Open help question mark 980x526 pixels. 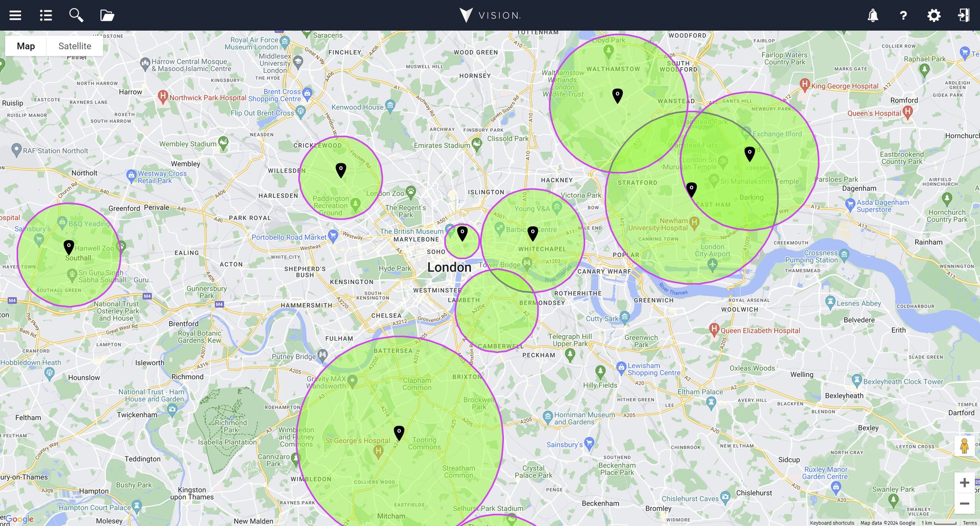(903, 15)
